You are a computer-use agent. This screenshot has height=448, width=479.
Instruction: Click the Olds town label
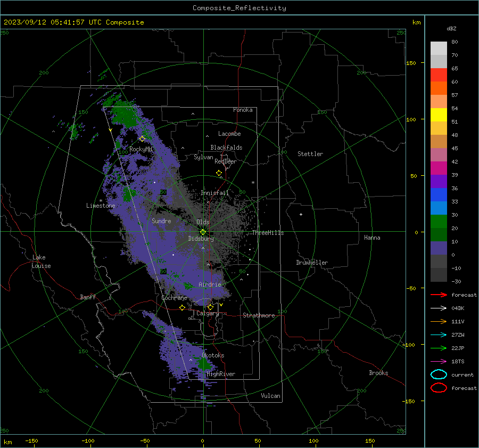203,222
